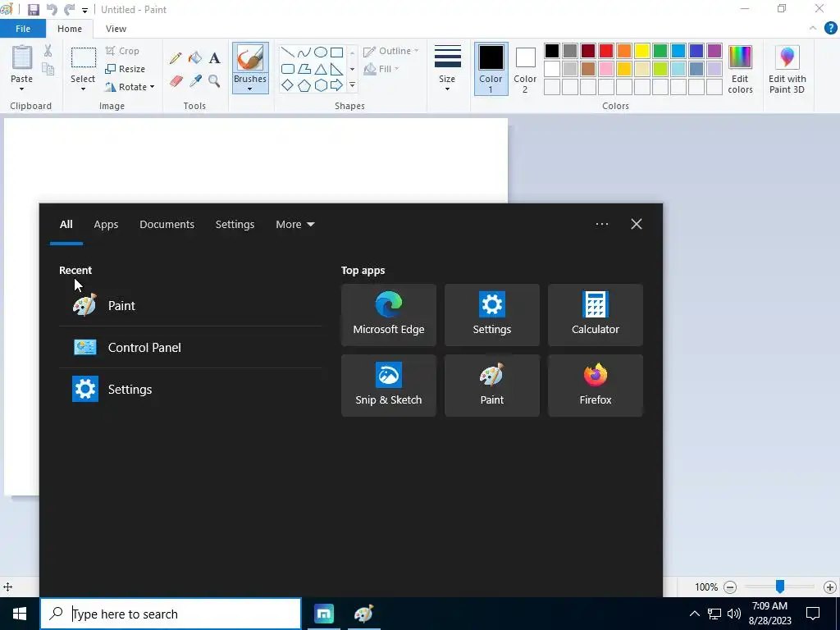Switch to the Home ribbon tab

pos(70,29)
